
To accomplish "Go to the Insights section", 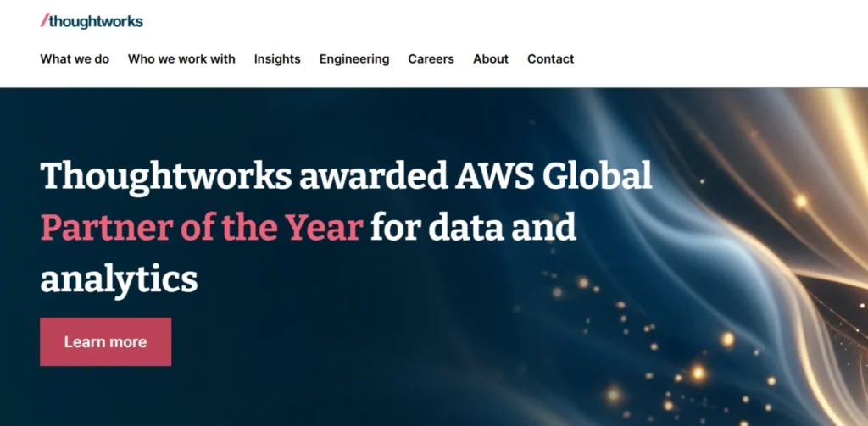I will pos(277,59).
